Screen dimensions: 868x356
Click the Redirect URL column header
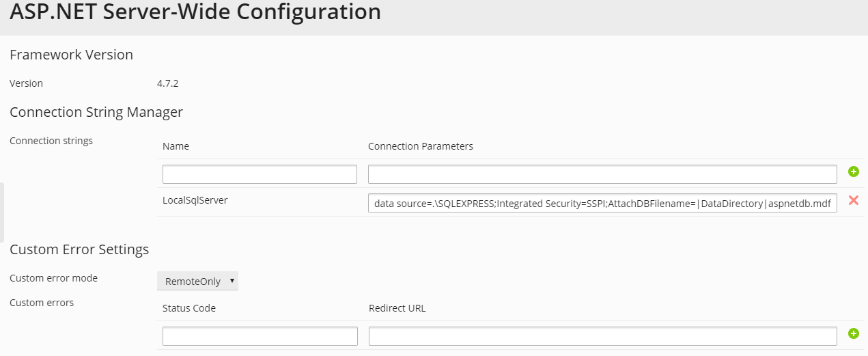coord(397,308)
